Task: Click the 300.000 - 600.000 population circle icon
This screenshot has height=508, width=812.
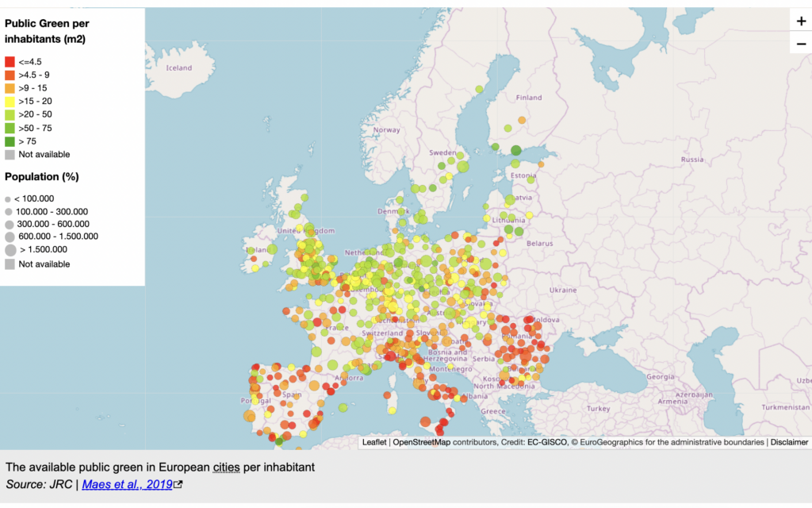Action: pos(10,225)
